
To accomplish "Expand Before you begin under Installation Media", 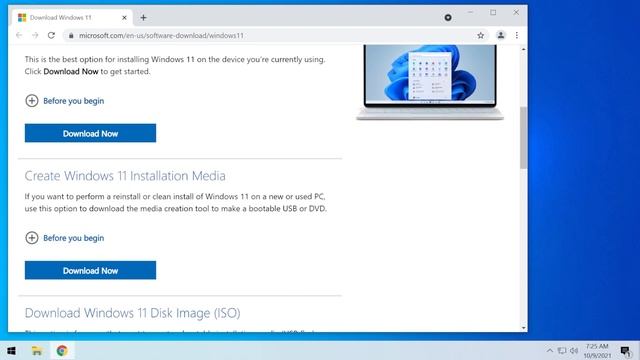I will click(73, 238).
